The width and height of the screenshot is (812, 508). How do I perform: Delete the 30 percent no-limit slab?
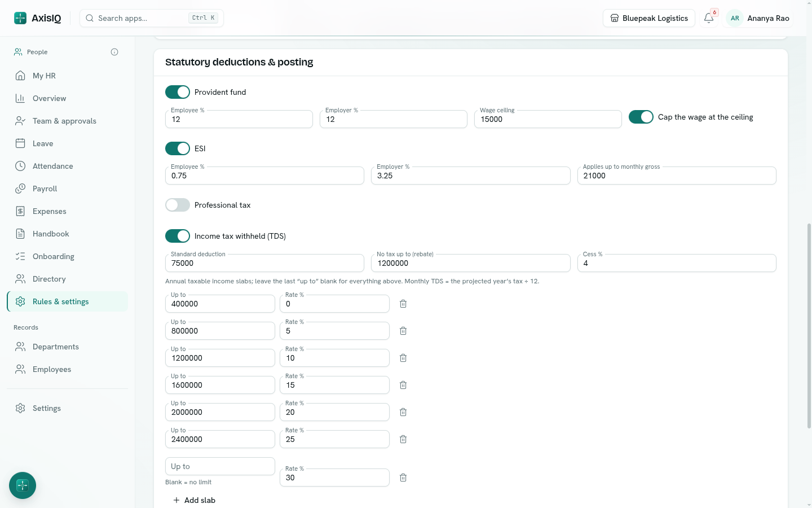[x=403, y=478]
